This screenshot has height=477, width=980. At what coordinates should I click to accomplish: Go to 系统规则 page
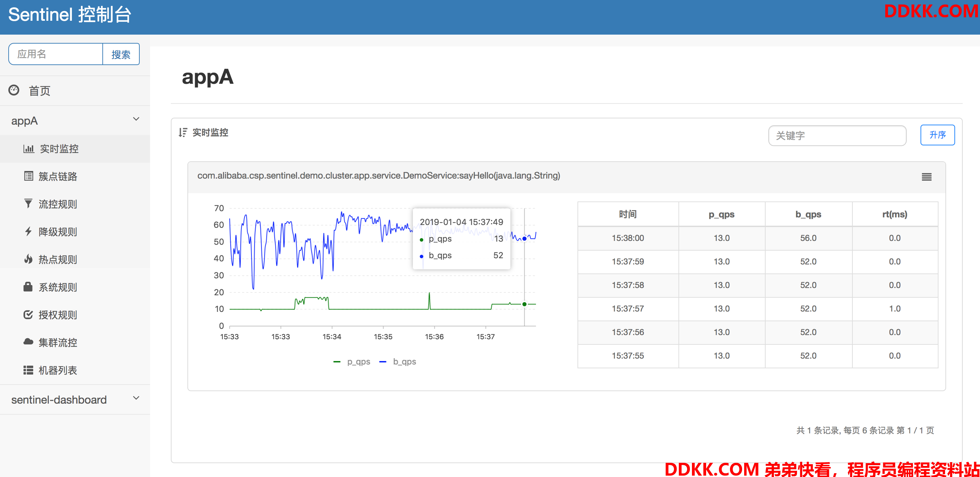coord(75,287)
